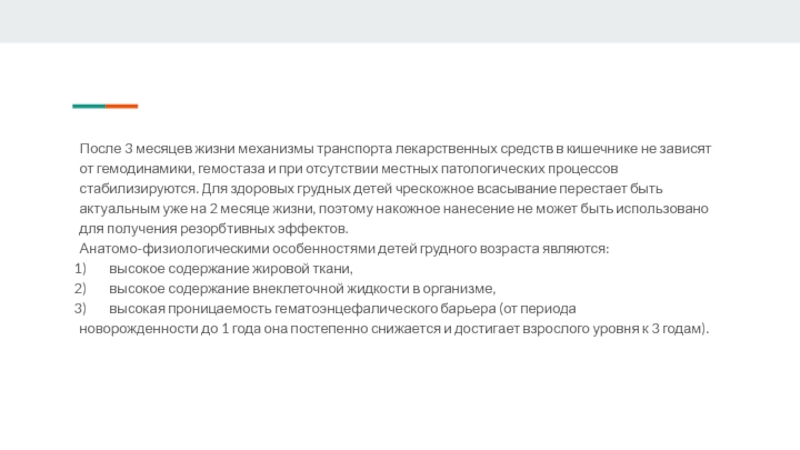Image resolution: width=800 pixels, height=450 pixels.
Task: Click the list number "3)"
Action: point(81,308)
